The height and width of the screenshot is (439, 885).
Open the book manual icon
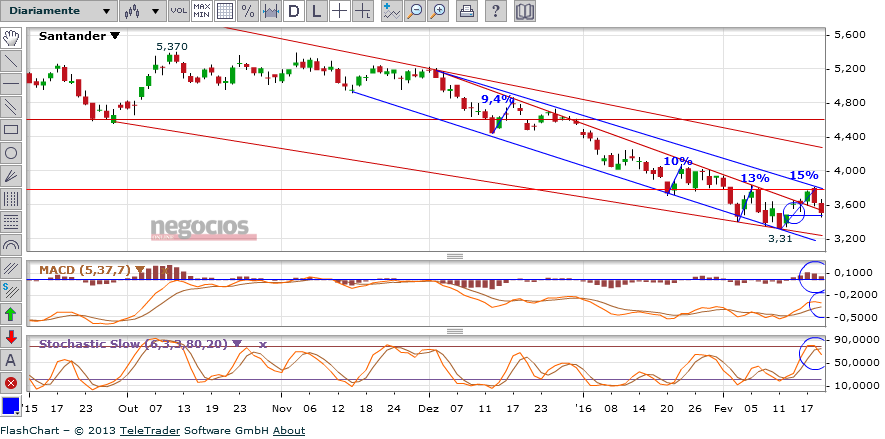[525, 11]
